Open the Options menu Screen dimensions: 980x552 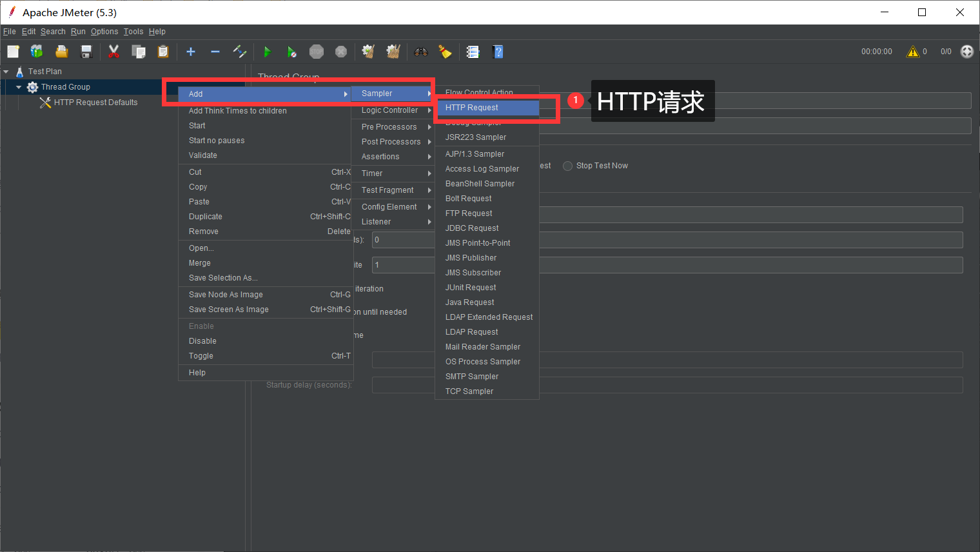coord(104,32)
